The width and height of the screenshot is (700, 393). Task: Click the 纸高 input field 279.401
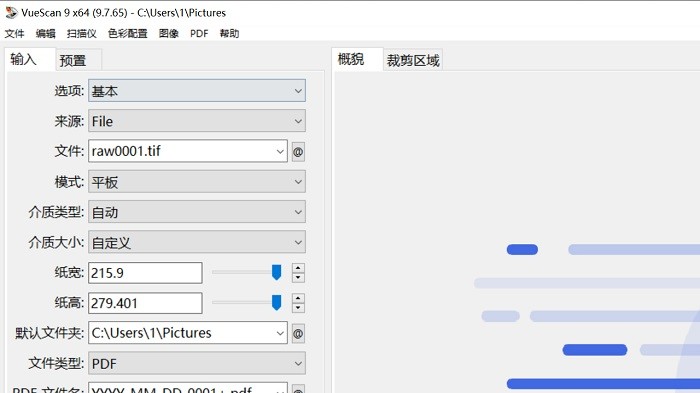[x=145, y=303]
